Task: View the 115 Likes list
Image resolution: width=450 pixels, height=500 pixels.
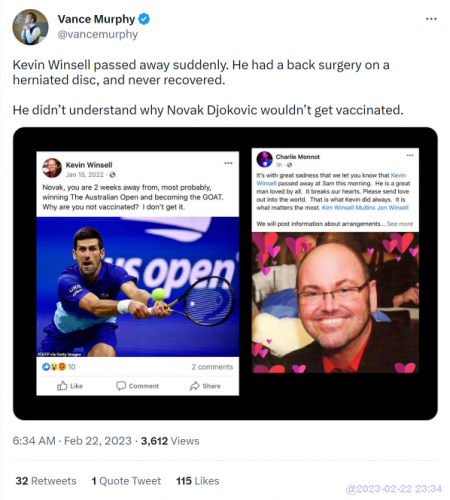Action: pos(198,481)
